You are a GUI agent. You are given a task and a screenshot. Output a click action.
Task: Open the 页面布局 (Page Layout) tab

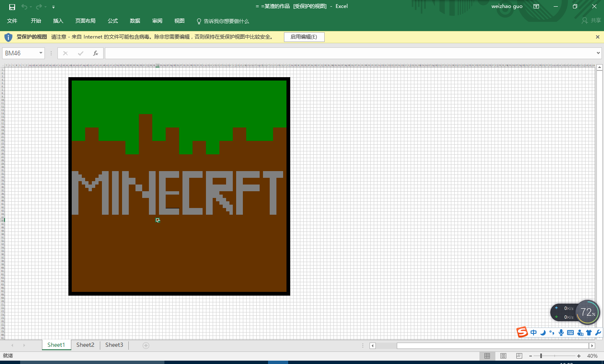click(x=86, y=21)
